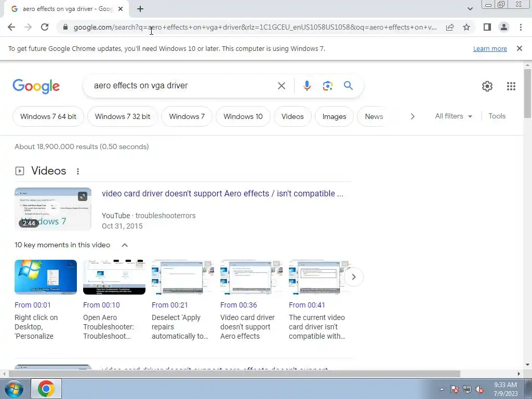This screenshot has height=399, width=532.
Task: Open a new tab with the plus icon
Action: (x=140, y=9)
